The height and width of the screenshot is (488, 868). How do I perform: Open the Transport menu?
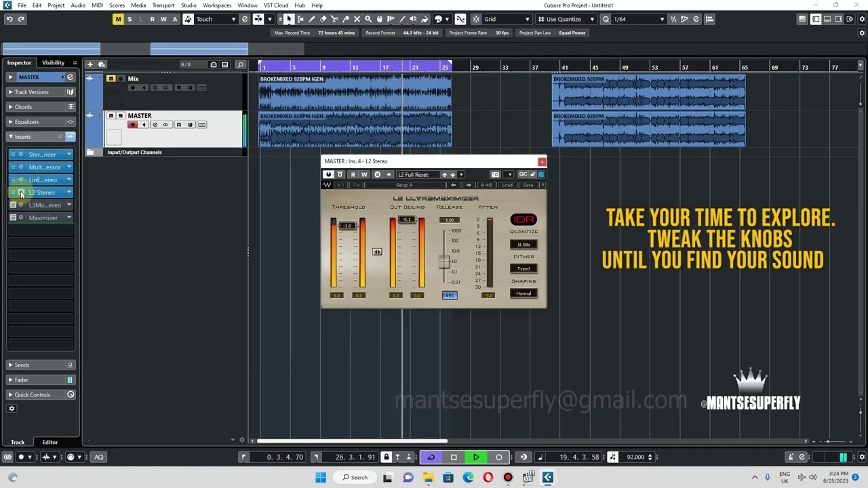(163, 5)
